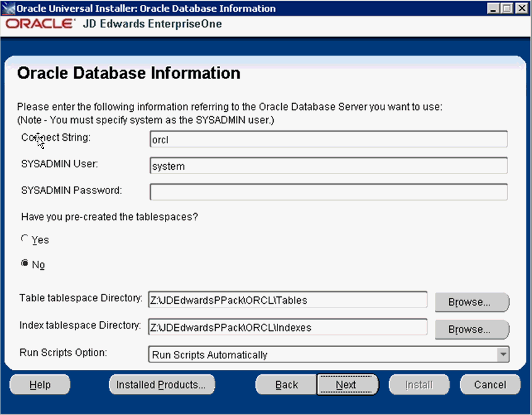Click the Index tablespace Directory path field
532x415 pixels.
coord(287,327)
